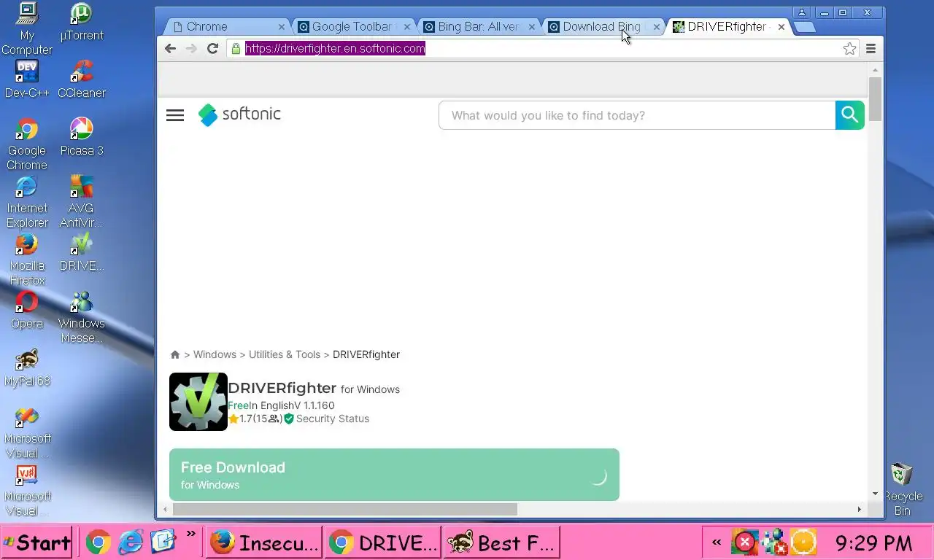
Task: Launch the Opera desktop shortcut
Action: pos(27,310)
